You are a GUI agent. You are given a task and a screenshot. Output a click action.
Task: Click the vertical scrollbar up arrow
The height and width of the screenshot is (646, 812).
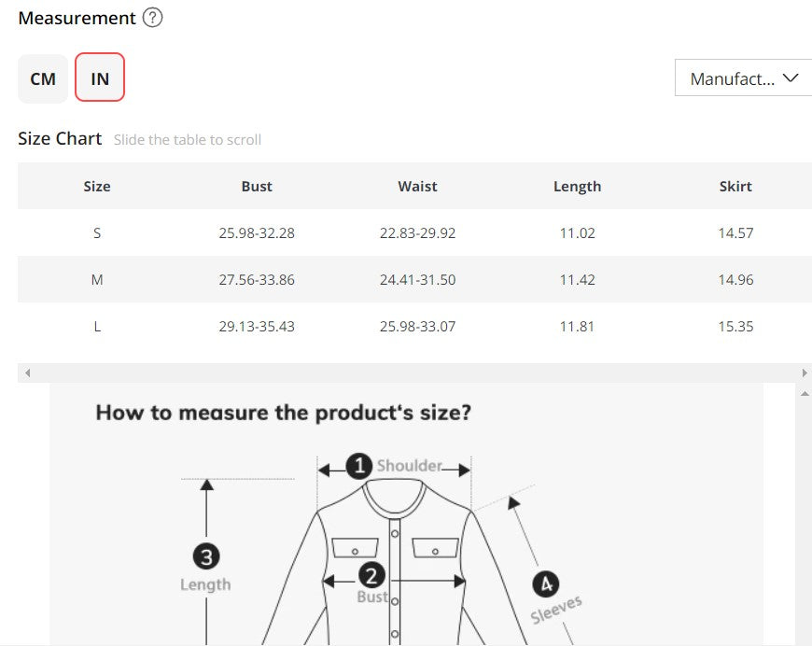805,394
